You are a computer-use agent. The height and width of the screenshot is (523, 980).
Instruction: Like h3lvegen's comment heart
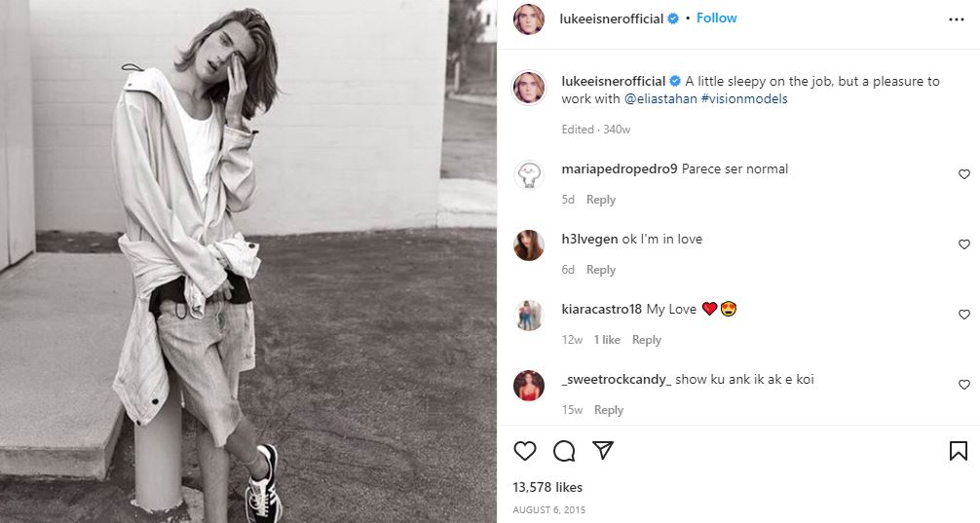click(x=964, y=244)
